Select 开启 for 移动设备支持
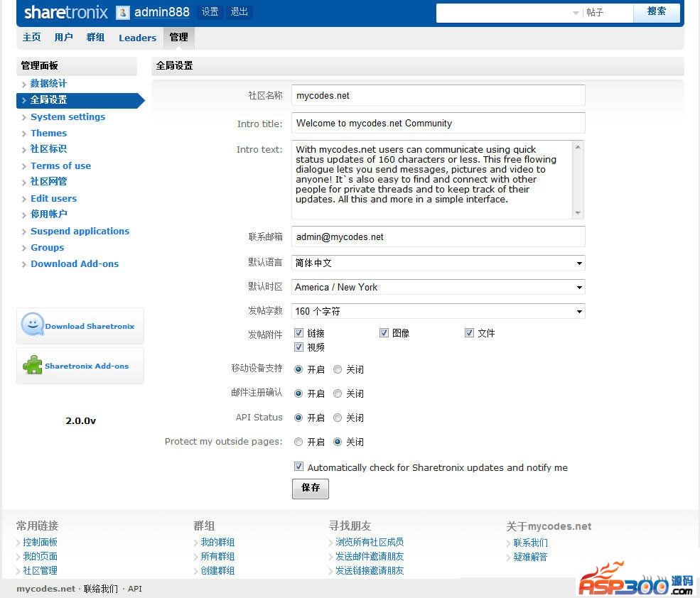This screenshot has width=700, height=598. 298,369
